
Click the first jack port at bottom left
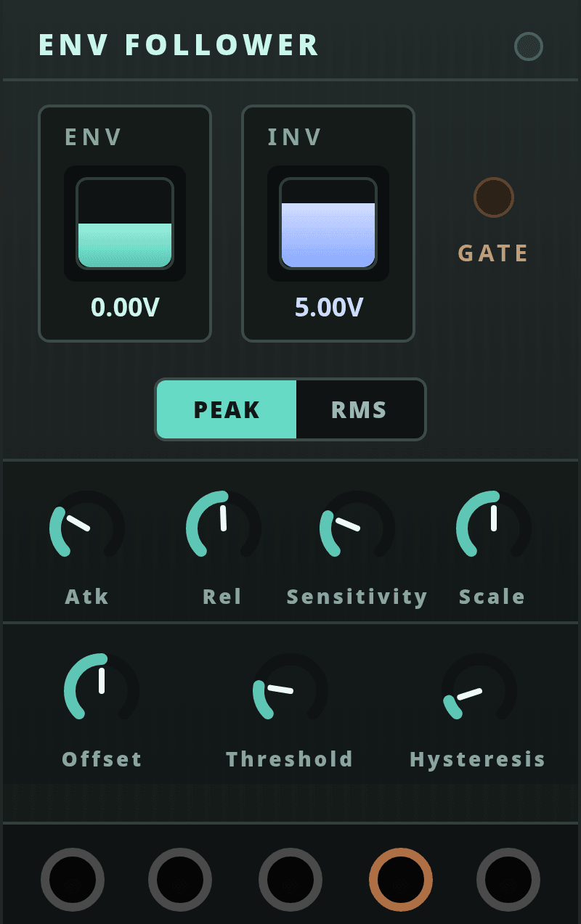(x=73, y=880)
